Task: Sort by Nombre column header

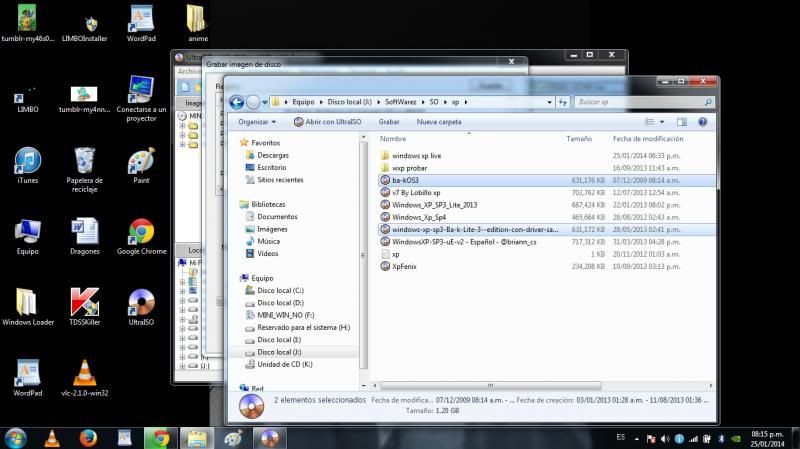Action: (x=393, y=139)
